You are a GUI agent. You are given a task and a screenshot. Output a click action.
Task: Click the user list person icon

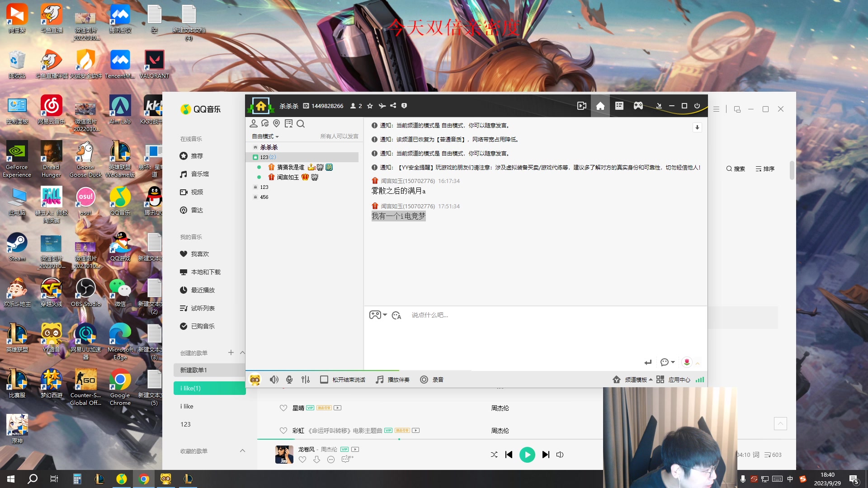click(x=253, y=123)
